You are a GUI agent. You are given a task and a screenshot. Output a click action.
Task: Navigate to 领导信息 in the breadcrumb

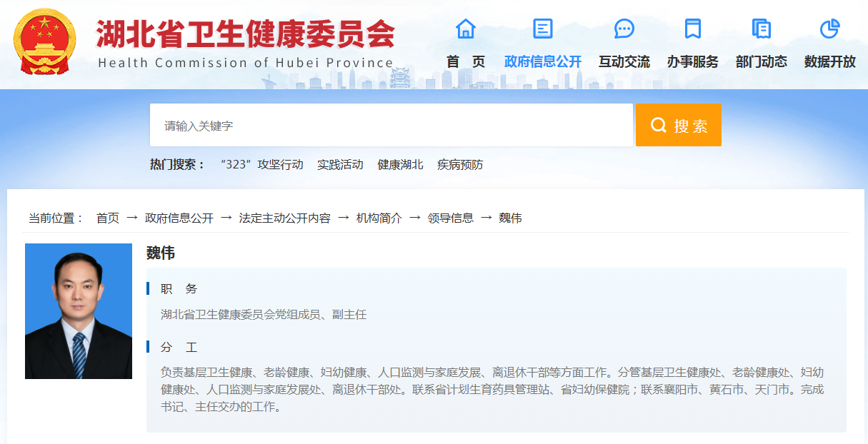pos(451,218)
